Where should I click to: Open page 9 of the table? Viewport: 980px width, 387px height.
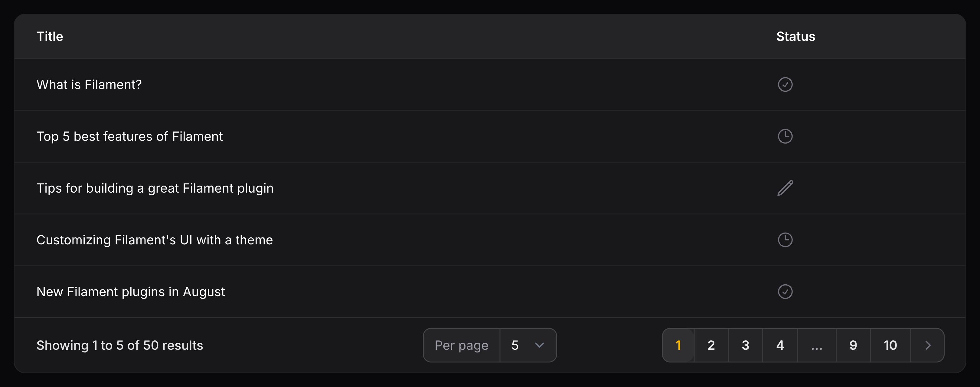coord(853,345)
